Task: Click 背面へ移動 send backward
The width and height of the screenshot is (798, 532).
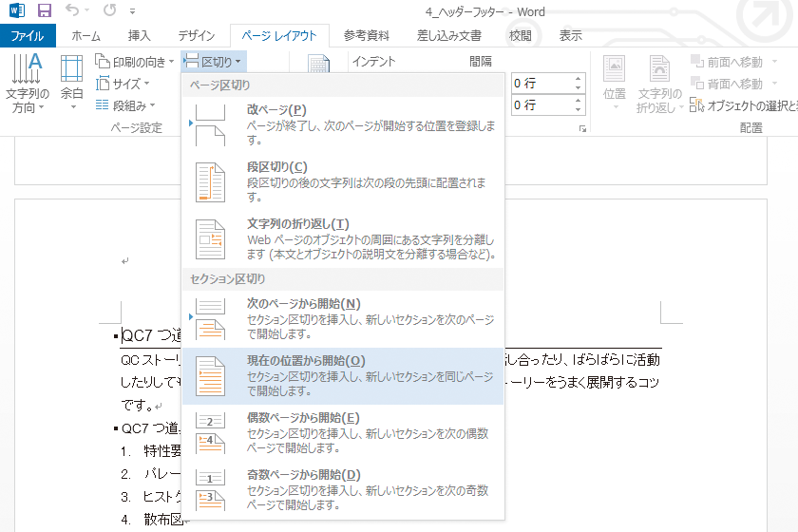Action: tap(727, 84)
